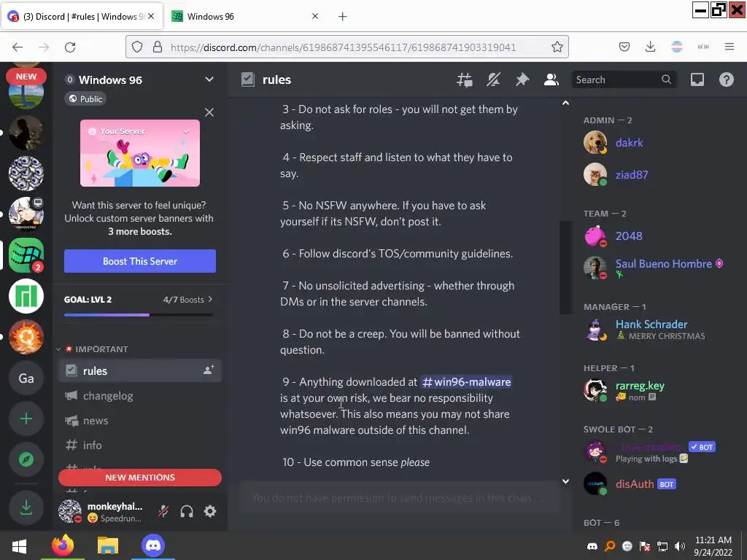Click the chat scrollbar thumb

565,268
